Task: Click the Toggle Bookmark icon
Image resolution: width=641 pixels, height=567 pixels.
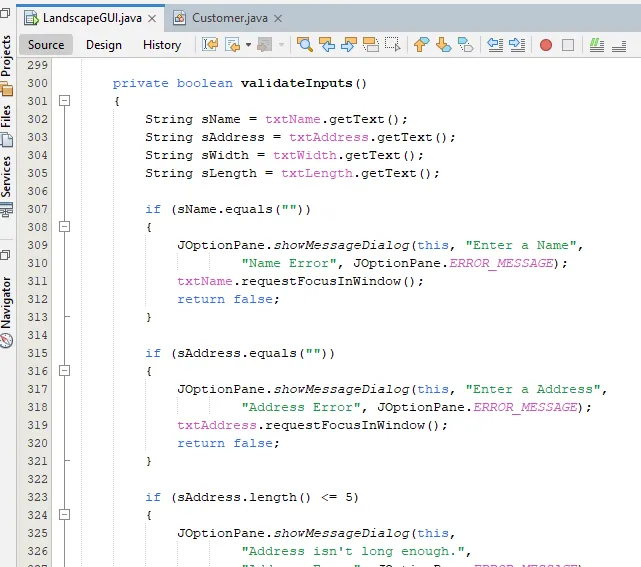Action: tap(466, 45)
